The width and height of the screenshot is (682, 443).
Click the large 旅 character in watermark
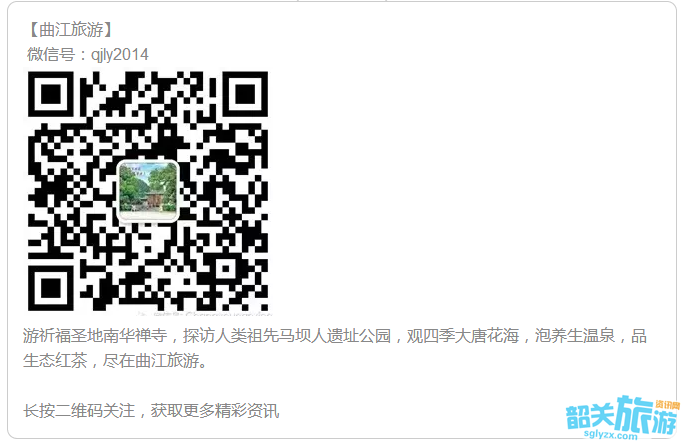635,413
